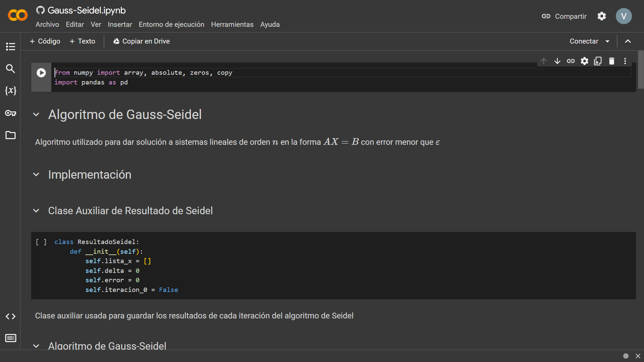644x362 pixels.
Task: Click Copiar en Drive
Action: point(142,41)
